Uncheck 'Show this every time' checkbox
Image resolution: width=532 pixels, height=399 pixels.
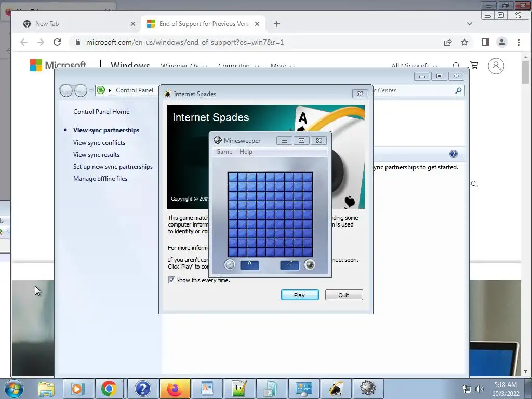point(171,280)
